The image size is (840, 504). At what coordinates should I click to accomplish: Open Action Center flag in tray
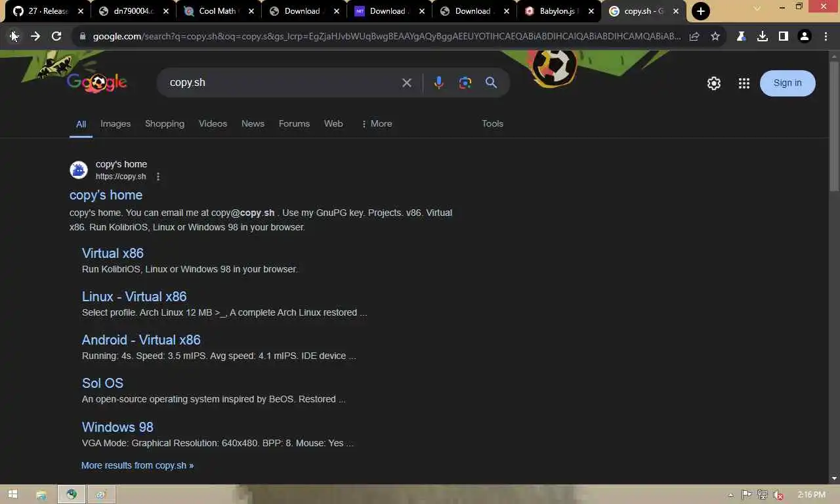coord(746,495)
